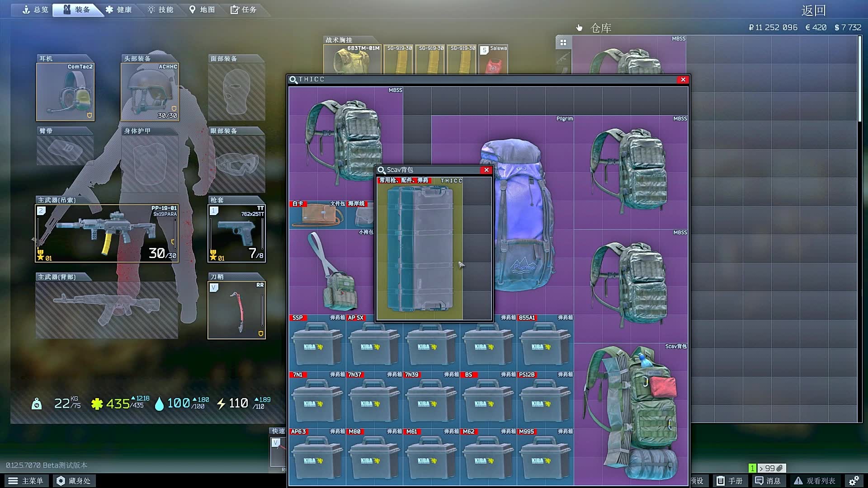Click the 手册 handbook button

730,481
